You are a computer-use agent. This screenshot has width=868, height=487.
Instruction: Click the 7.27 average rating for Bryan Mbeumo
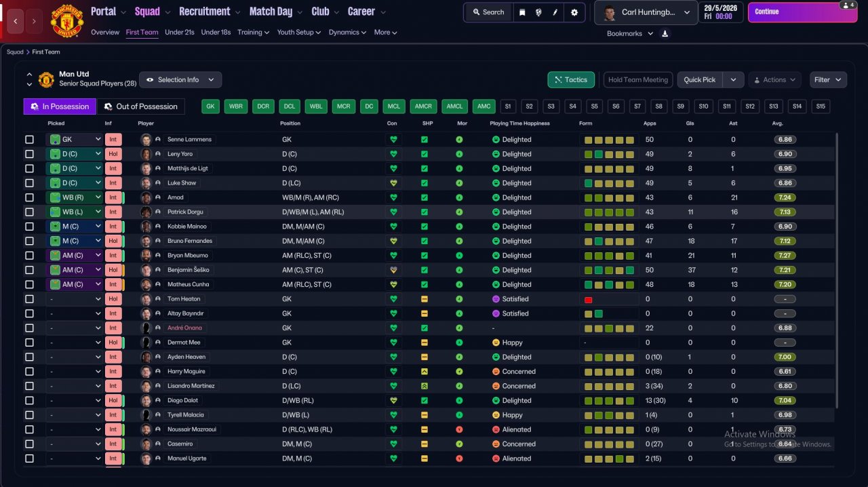point(785,256)
